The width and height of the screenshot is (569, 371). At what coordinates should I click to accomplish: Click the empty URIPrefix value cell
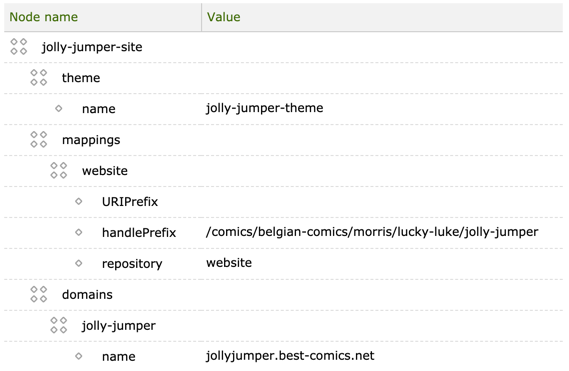(382, 202)
